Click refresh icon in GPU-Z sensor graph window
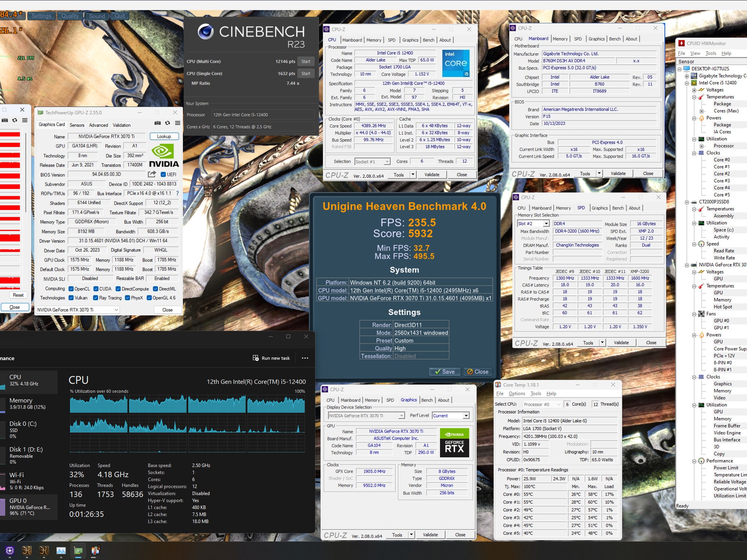This screenshot has width=747, height=560. click(x=15, y=120)
